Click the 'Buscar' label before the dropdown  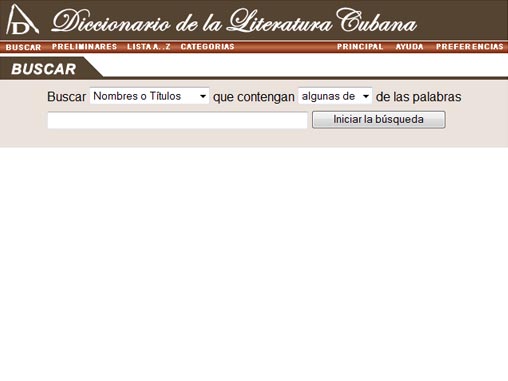tap(67, 97)
